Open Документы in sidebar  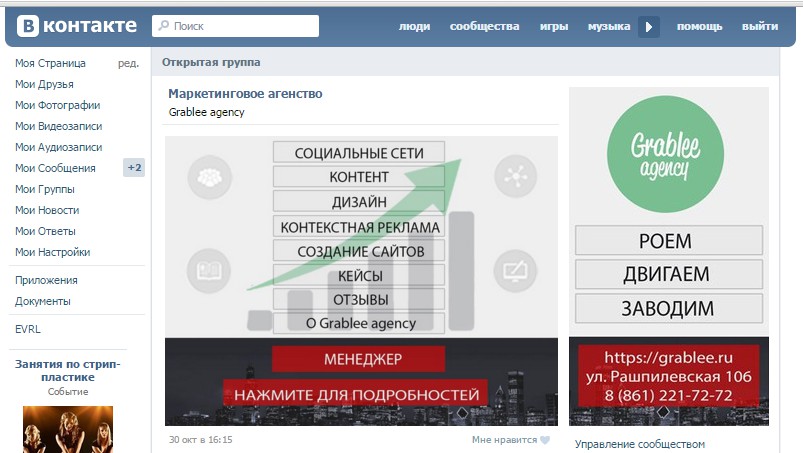coord(43,301)
